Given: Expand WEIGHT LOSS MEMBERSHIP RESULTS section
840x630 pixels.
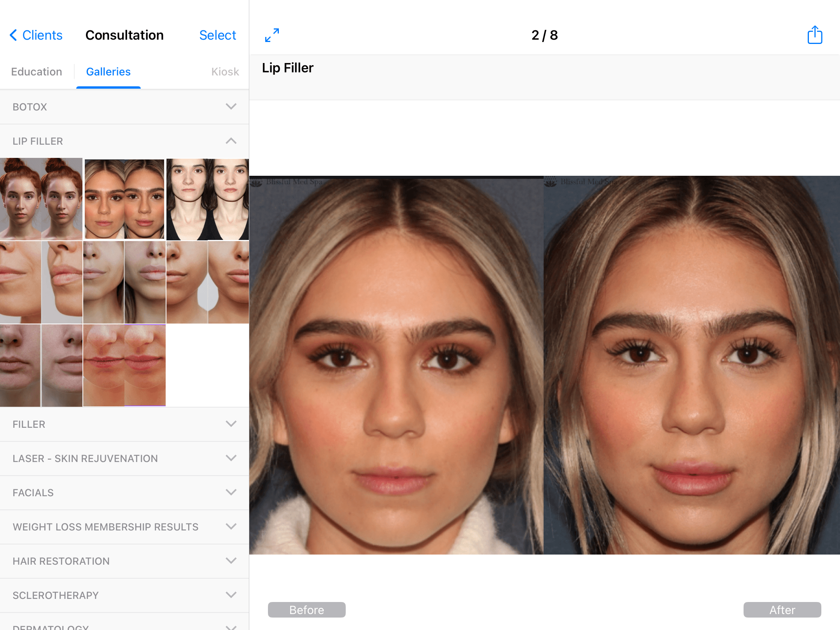Looking at the screenshot, I should [231, 527].
